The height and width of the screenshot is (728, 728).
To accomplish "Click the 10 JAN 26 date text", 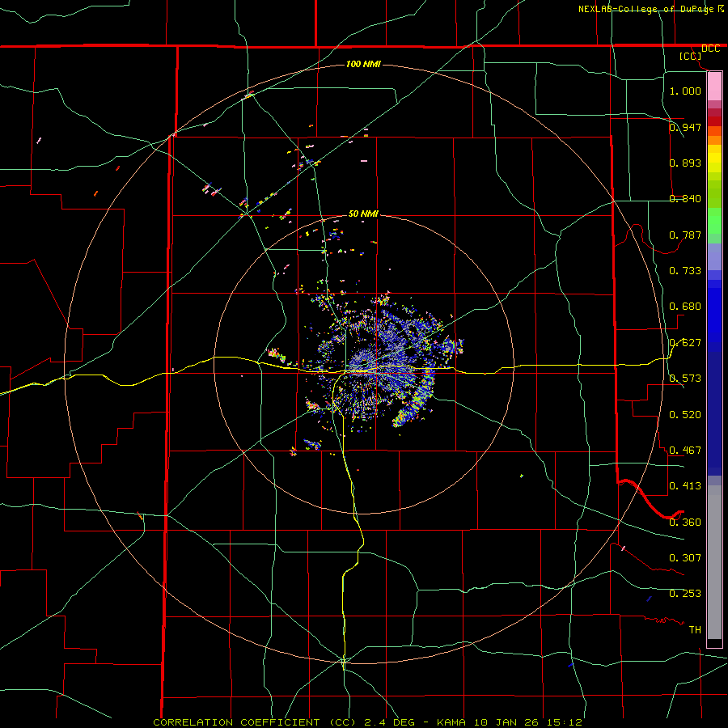I will point(506,722).
